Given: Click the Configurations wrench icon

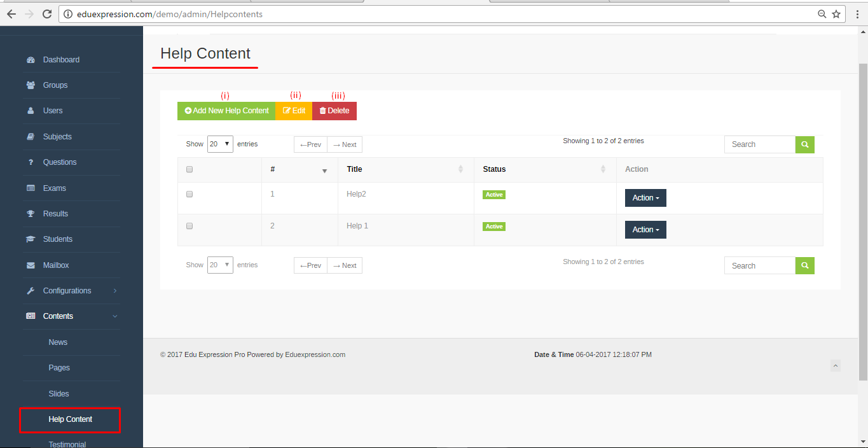Looking at the screenshot, I should (31, 291).
